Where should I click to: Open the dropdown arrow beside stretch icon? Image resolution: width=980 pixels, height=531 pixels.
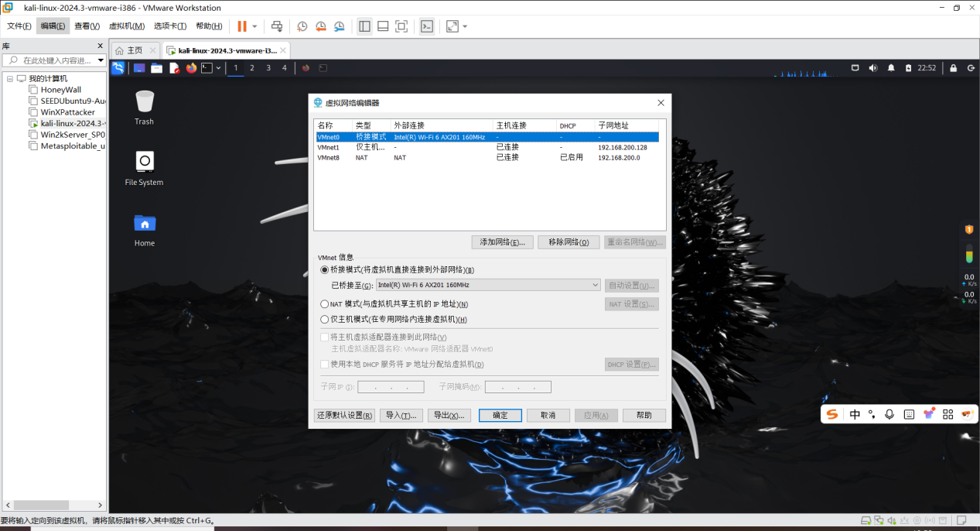pyautogui.click(x=465, y=26)
